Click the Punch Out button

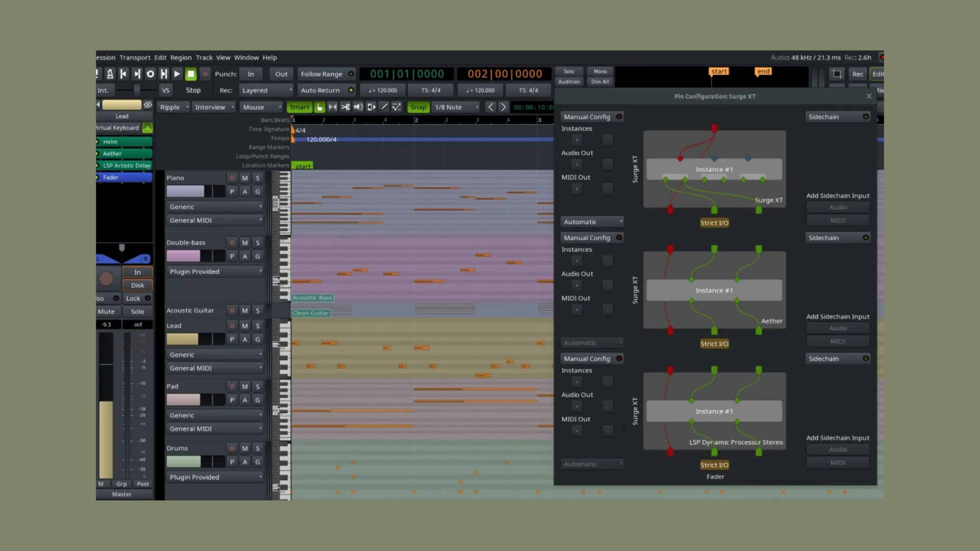pyautogui.click(x=281, y=74)
